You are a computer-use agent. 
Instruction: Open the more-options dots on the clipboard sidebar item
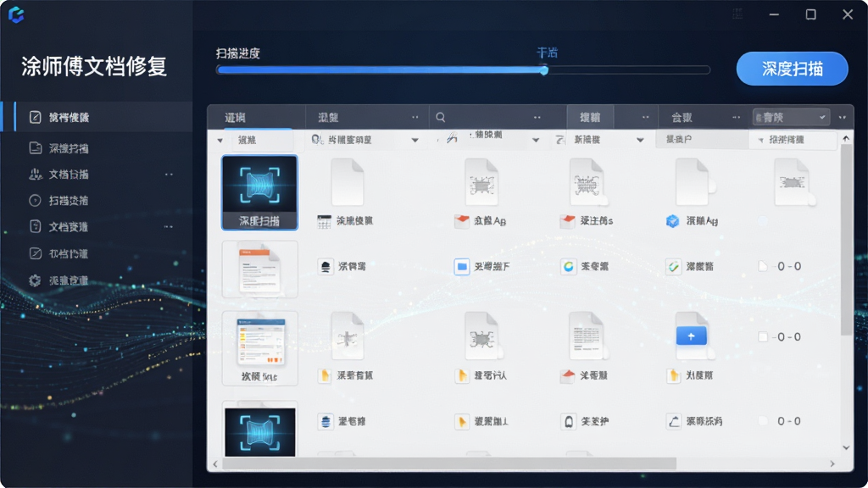point(169,227)
